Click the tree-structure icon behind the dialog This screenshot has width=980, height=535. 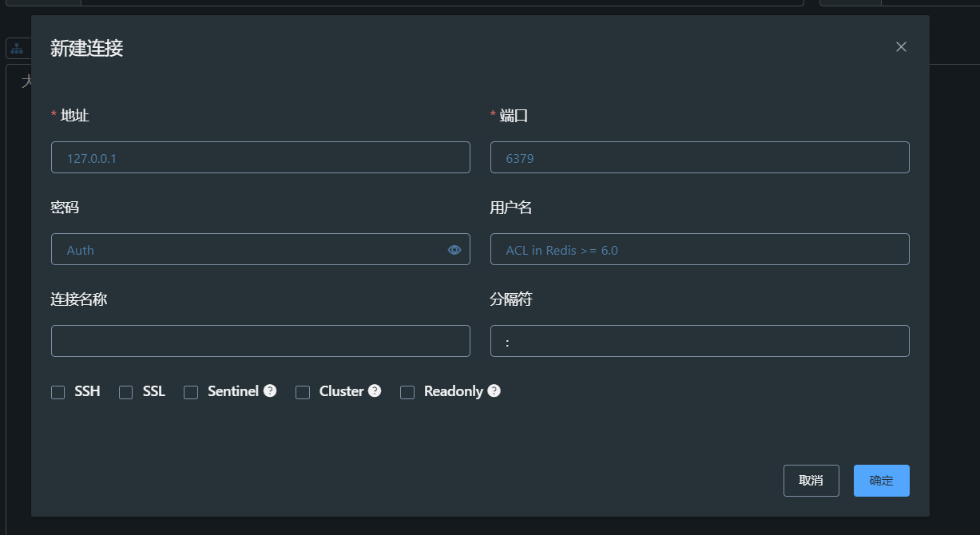[17, 49]
